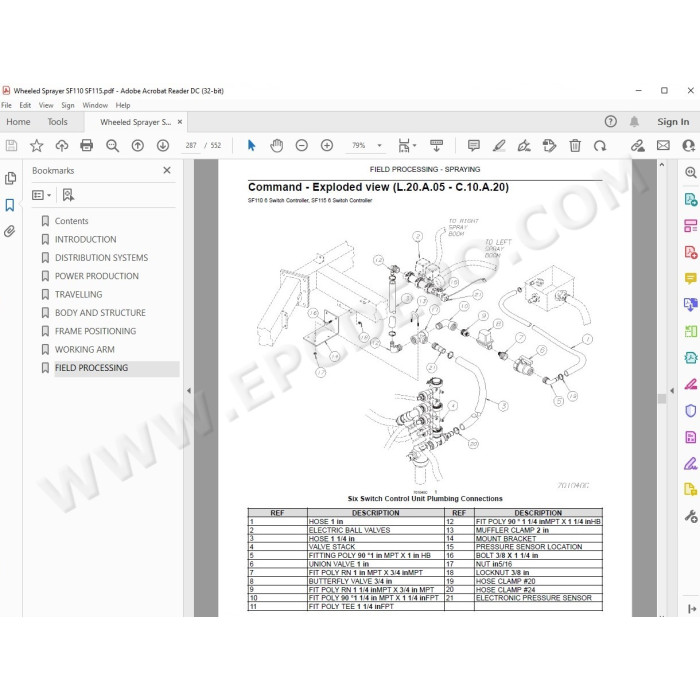Close the Wheeled Sprayer document tab
Screen dimensions: 700x700
pyautogui.click(x=180, y=122)
